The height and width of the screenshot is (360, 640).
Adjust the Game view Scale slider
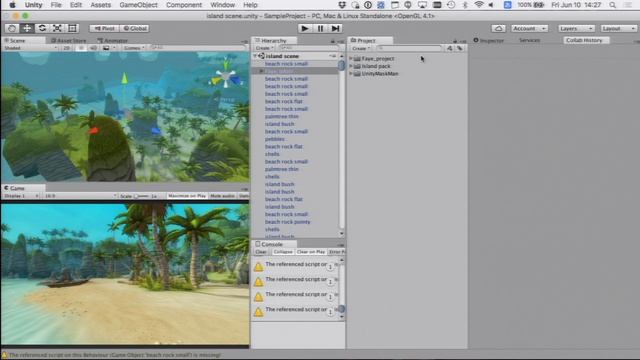point(141,196)
